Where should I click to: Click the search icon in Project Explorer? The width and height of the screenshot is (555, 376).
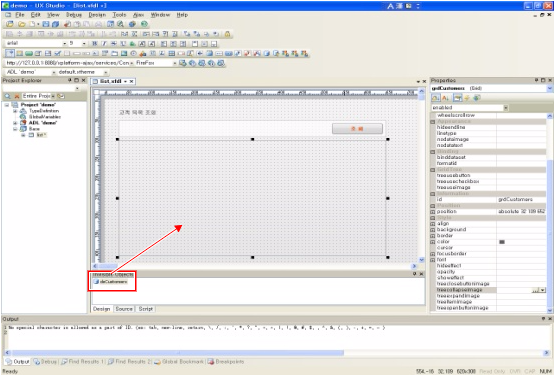(7, 96)
